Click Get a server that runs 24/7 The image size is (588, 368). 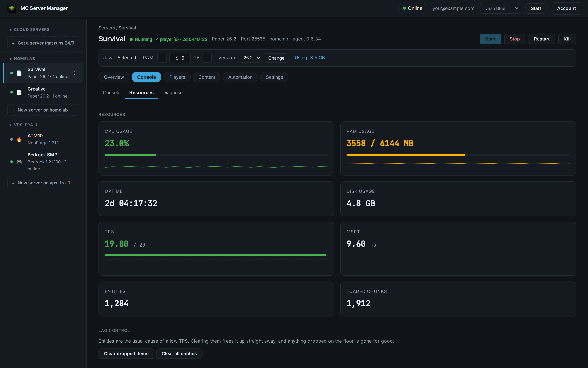point(43,43)
